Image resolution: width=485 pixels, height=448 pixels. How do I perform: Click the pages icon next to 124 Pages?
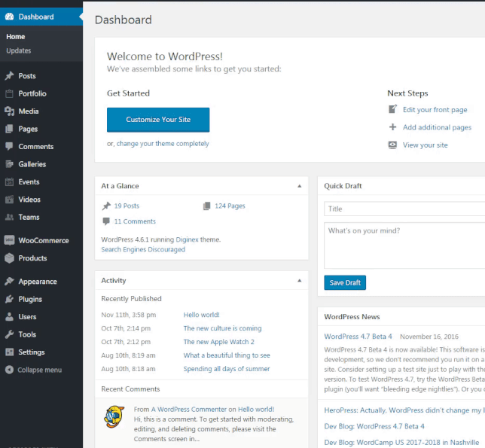point(206,206)
